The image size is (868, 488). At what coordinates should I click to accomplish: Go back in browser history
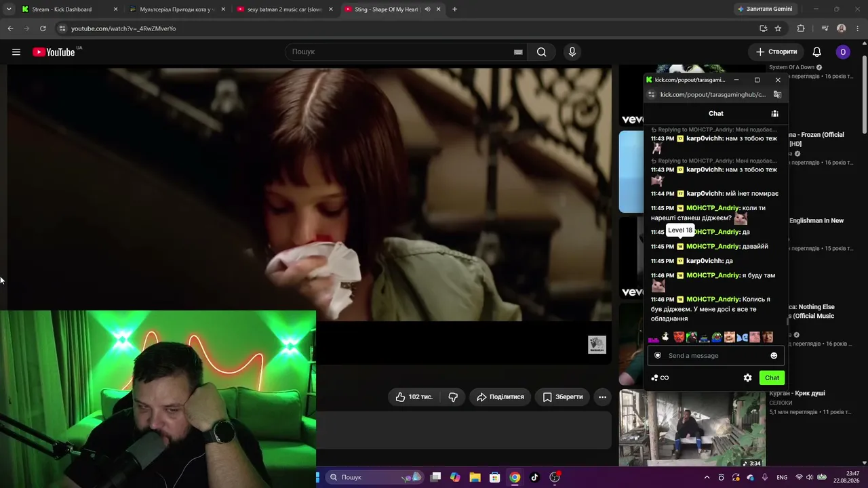tap(10, 28)
